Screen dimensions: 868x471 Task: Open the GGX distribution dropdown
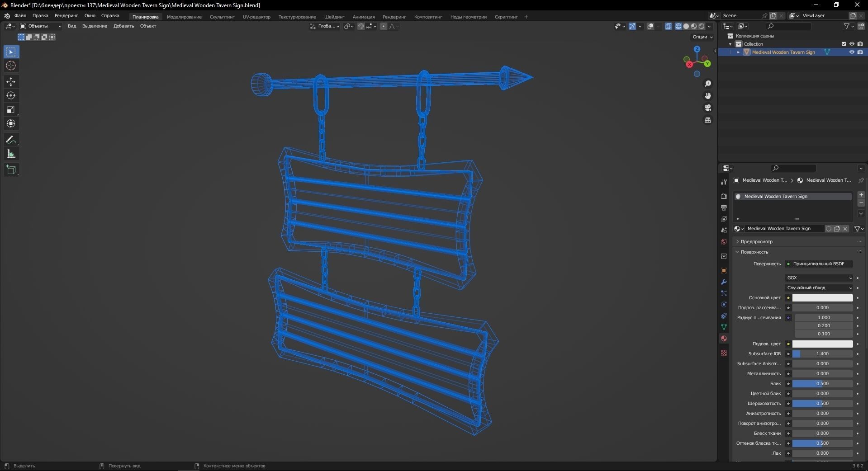pyautogui.click(x=819, y=278)
